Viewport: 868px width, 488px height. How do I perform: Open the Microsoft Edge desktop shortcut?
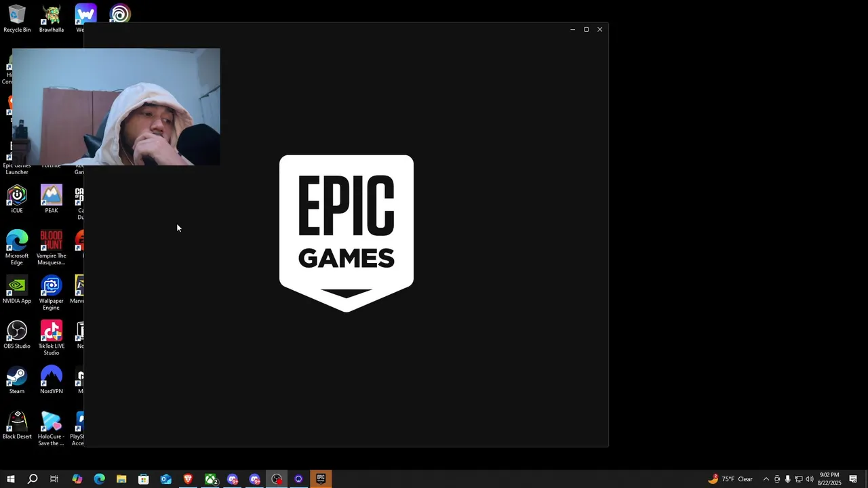click(x=17, y=247)
